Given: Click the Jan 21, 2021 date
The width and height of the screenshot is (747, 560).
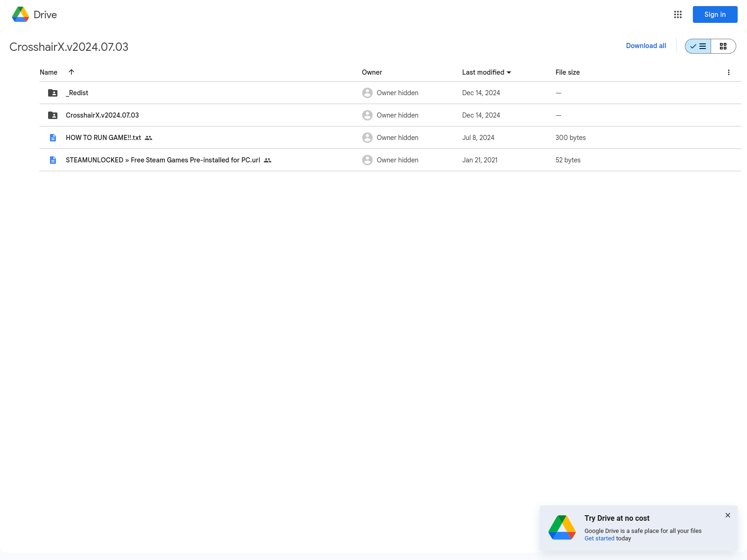Looking at the screenshot, I should click(x=479, y=160).
